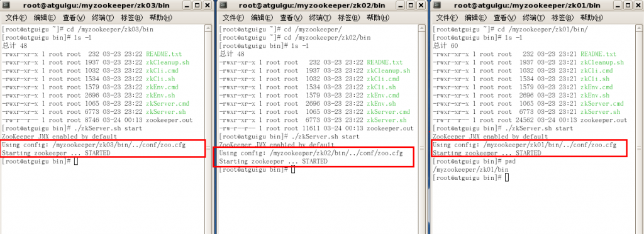Open 终端(T) menu in zk03 terminal
The width and height of the screenshot is (644, 234).
[103, 18]
